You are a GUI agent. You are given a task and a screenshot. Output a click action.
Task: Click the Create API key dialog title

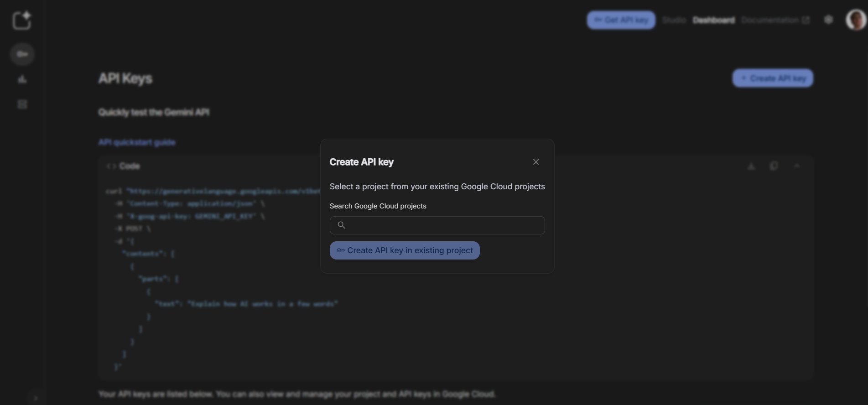pos(361,162)
